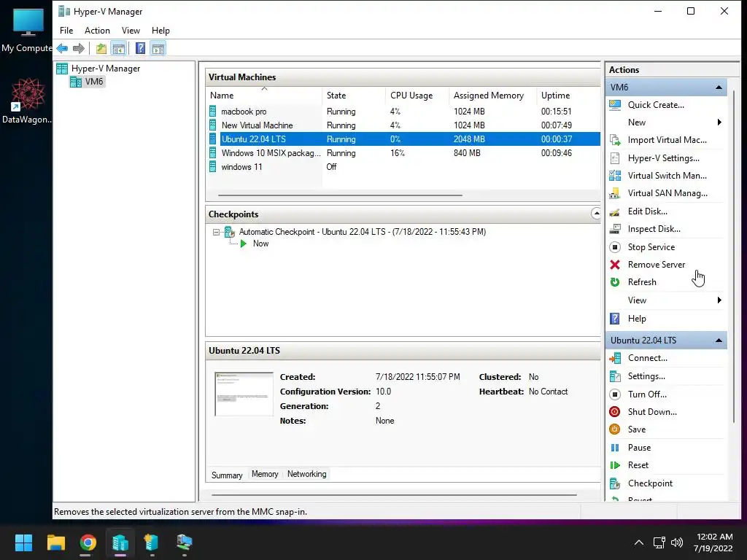This screenshot has height=560, width=747.
Task: Collapse the VM6 actions section header
Action: coord(719,87)
